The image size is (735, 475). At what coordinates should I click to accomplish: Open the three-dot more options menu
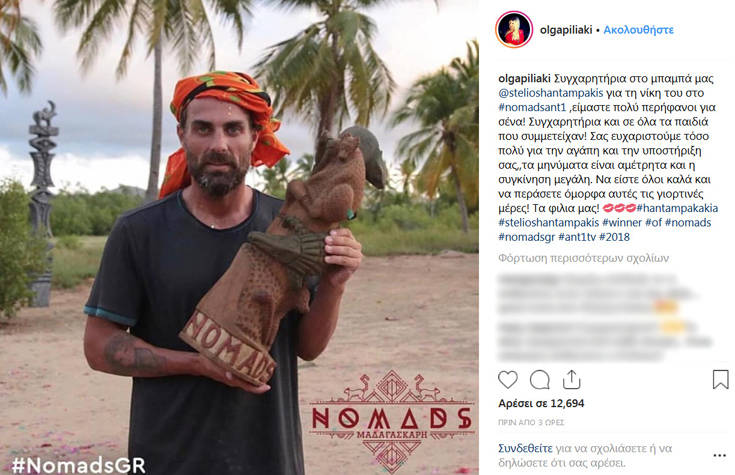[x=720, y=455]
